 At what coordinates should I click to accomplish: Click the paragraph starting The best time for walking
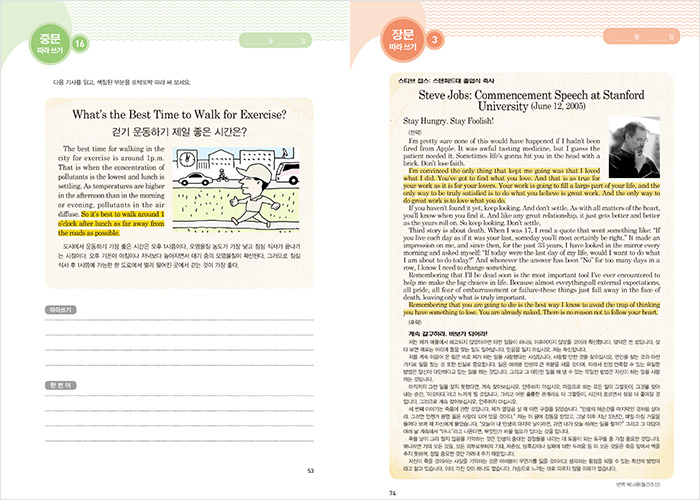pos(111,181)
